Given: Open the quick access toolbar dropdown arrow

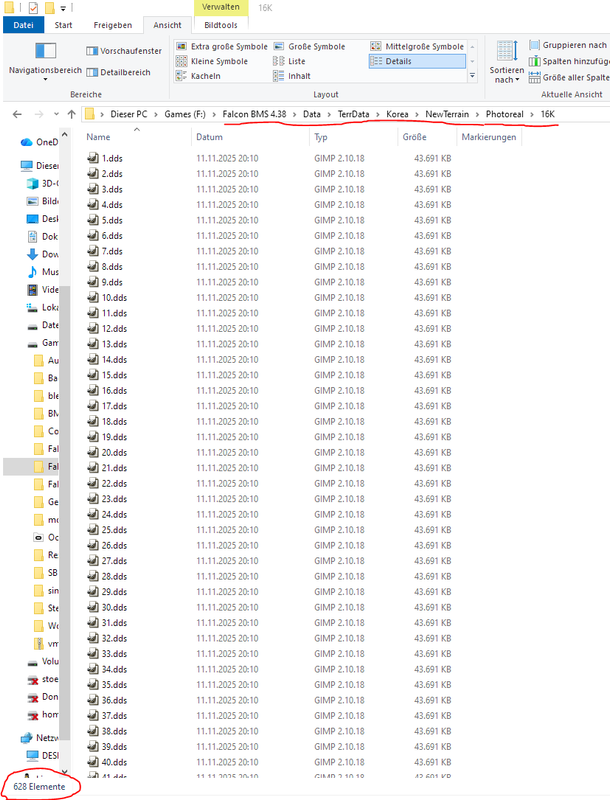Looking at the screenshot, I should click(63, 8).
